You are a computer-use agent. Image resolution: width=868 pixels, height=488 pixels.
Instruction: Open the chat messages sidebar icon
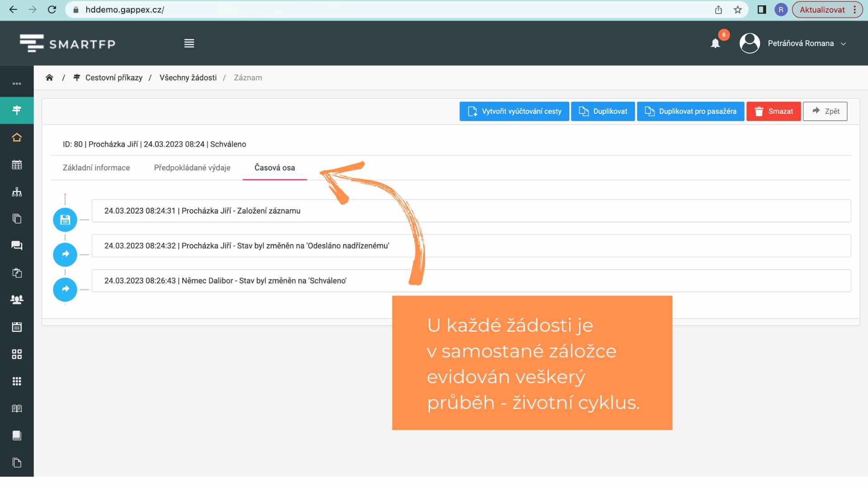point(17,245)
